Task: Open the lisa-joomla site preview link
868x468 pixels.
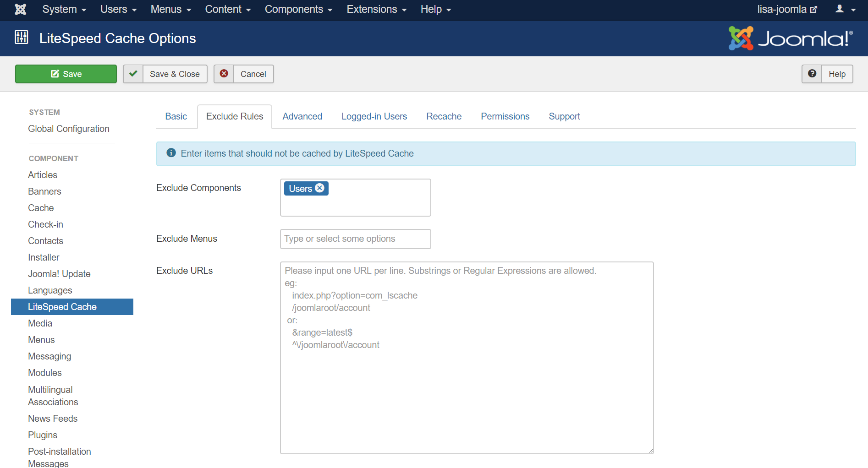Action: point(786,9)
